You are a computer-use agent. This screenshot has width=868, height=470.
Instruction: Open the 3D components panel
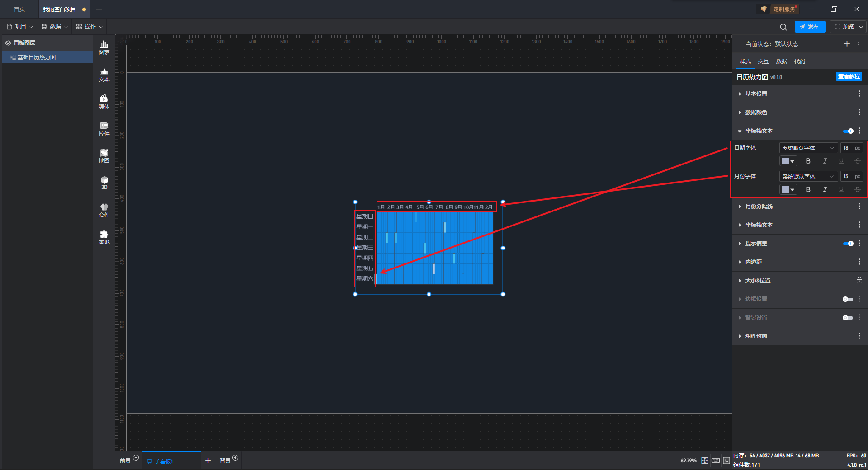[x=104, y=183]
